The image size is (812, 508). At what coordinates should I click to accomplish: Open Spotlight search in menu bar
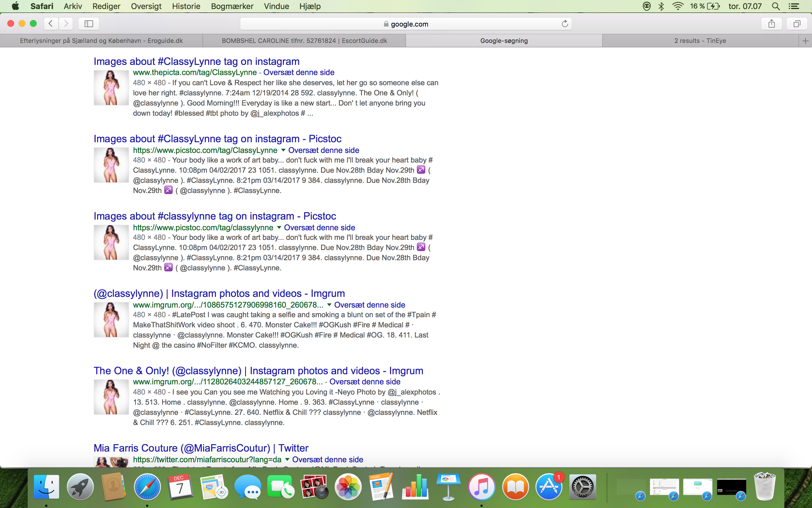tap(775, 6)
